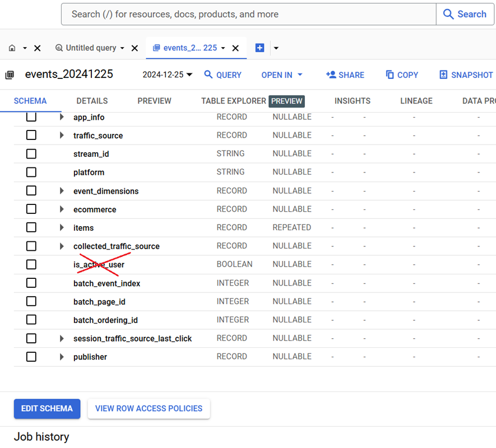The width and height of the screenshot is (496, 448).
Task: Switch to the LINEAGE tab
Action: tap(416, 101)
